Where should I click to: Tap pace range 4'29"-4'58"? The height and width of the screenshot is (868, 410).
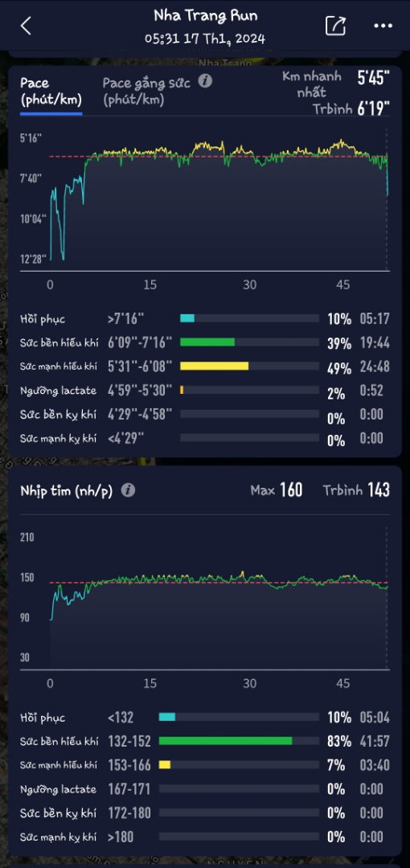point(140,414)
